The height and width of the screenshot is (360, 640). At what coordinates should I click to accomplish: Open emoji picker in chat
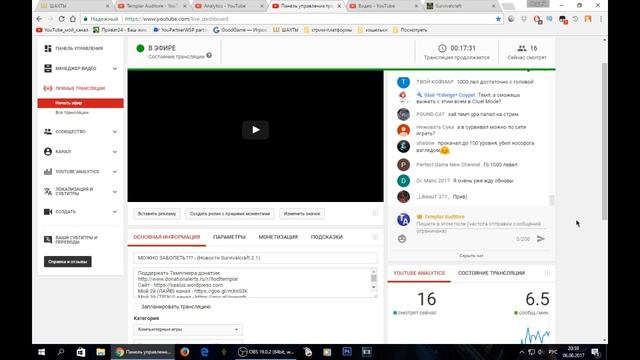coord(402,239)
